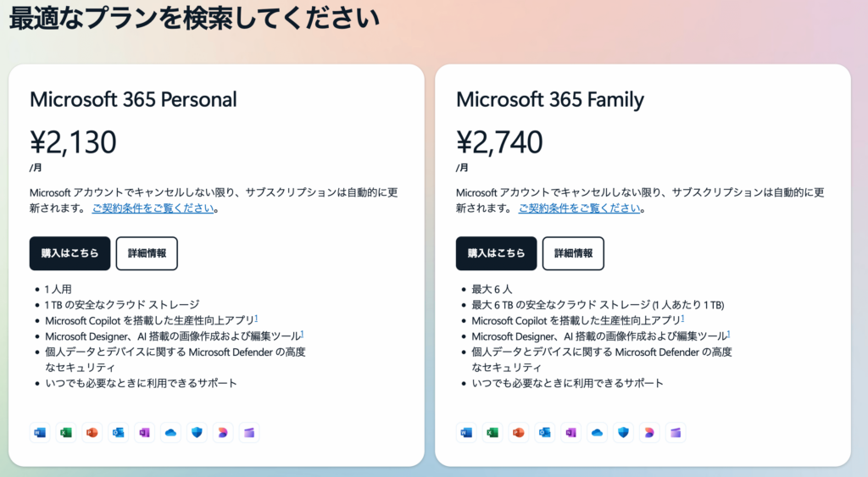Click Microsoft Designer icon in Personal plan
Image resolution: width=868 pixels, height=477 pixels.
click(x=223, y=433)
